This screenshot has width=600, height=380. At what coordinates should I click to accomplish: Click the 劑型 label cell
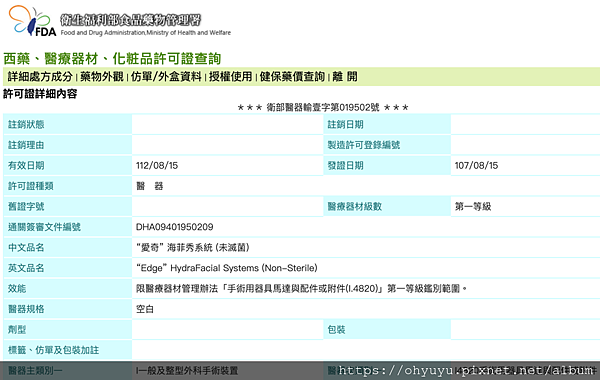point(67,329)
